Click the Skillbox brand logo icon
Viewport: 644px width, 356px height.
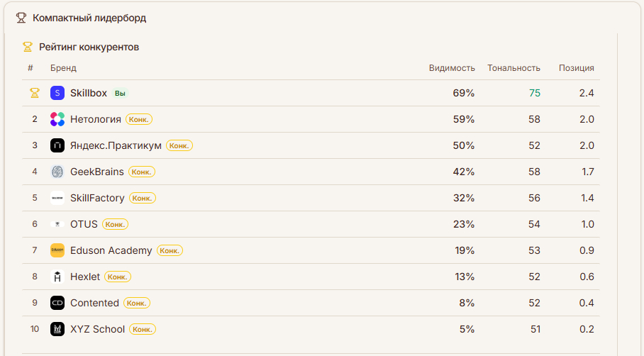click(57, 93)
